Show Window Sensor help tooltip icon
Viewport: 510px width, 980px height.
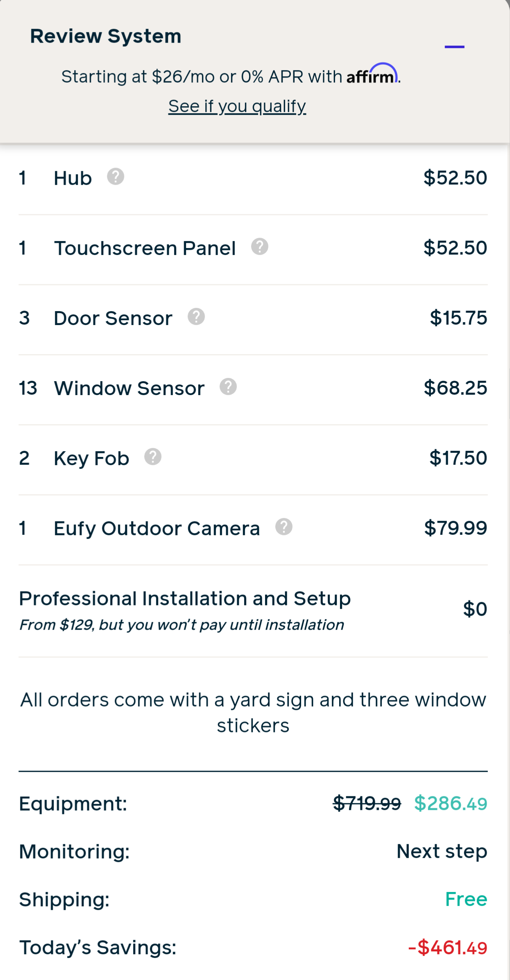point(228,387)
